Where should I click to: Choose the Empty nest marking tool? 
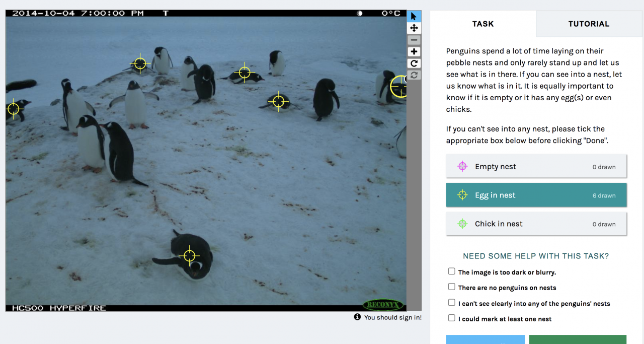[x=536, y=166]
